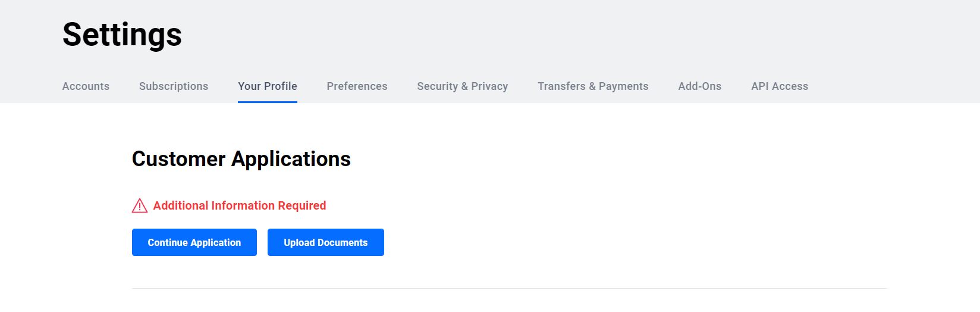Go to the Preferences tab
This screenshot has width=980, height=312.
click(357, 86)
